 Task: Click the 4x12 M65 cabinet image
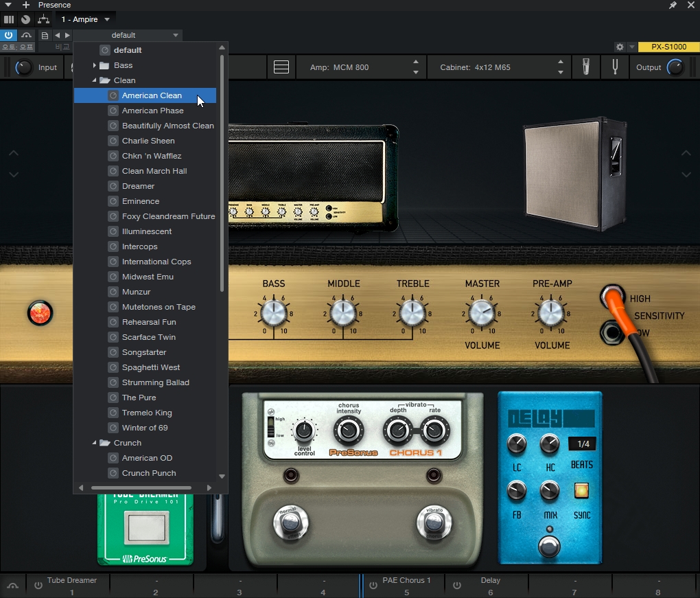pos(574,173)
